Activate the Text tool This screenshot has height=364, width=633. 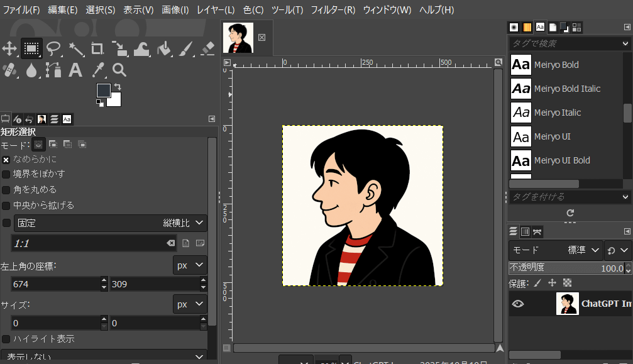(x=75, y=70)
